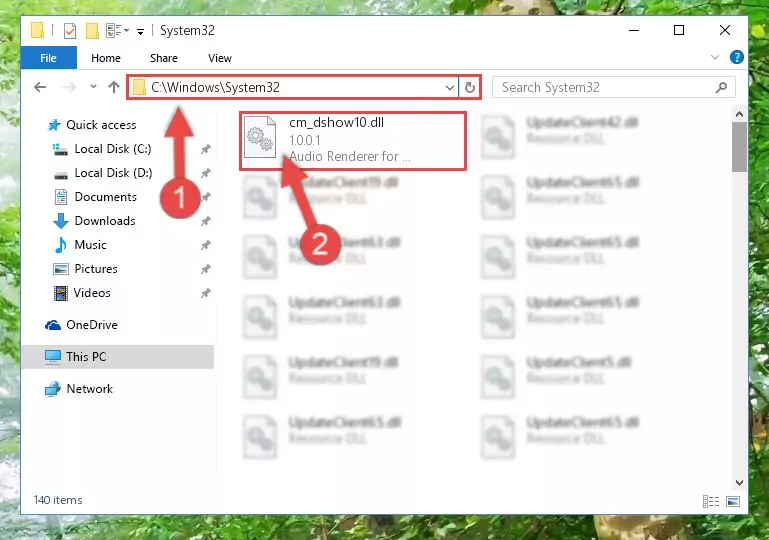Go forward with the forward arrow
The image size is (769, 540).
[x=69, y=87]
